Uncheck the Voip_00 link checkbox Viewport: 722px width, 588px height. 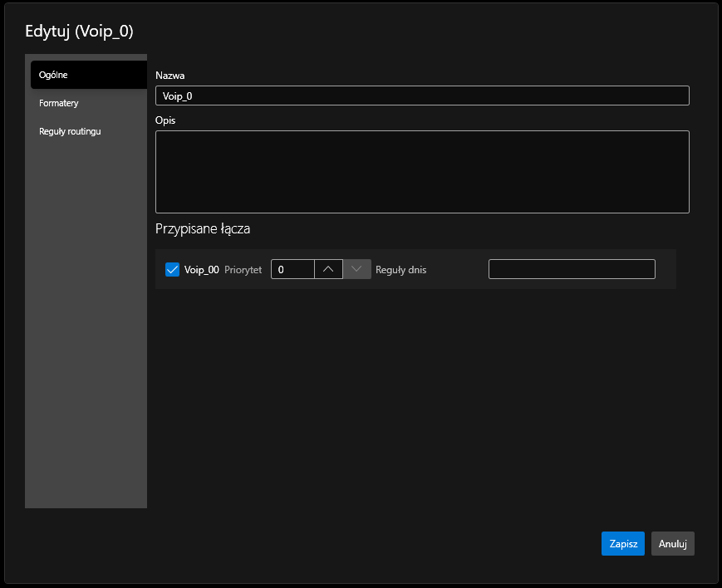click(173, 269)
